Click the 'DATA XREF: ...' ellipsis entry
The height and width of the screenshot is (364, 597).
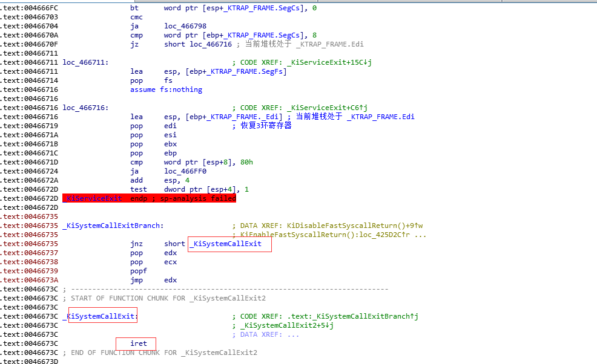pyautogui.click(x=269, y=335)
